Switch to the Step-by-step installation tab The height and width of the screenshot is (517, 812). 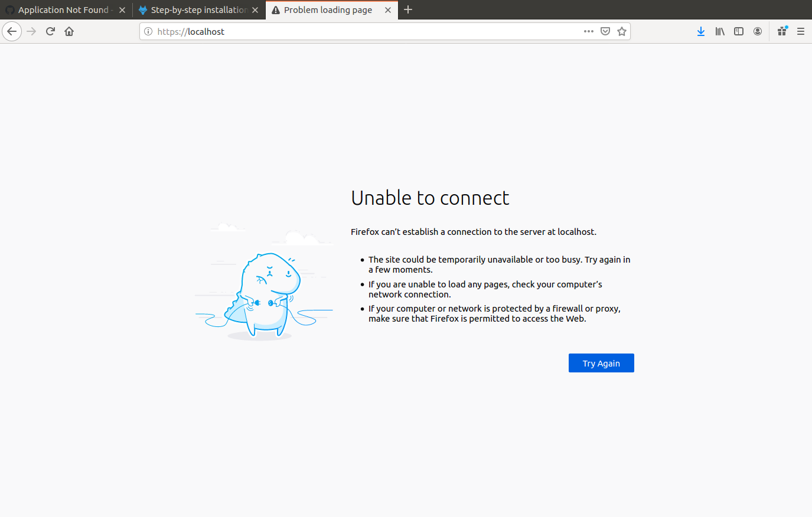pyautogui.click(x=198, y=9)
